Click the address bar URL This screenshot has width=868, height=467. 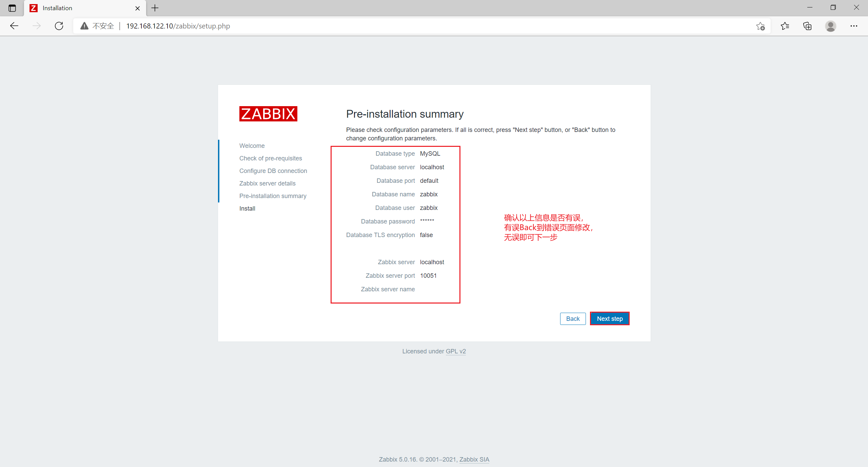point(178,26)
